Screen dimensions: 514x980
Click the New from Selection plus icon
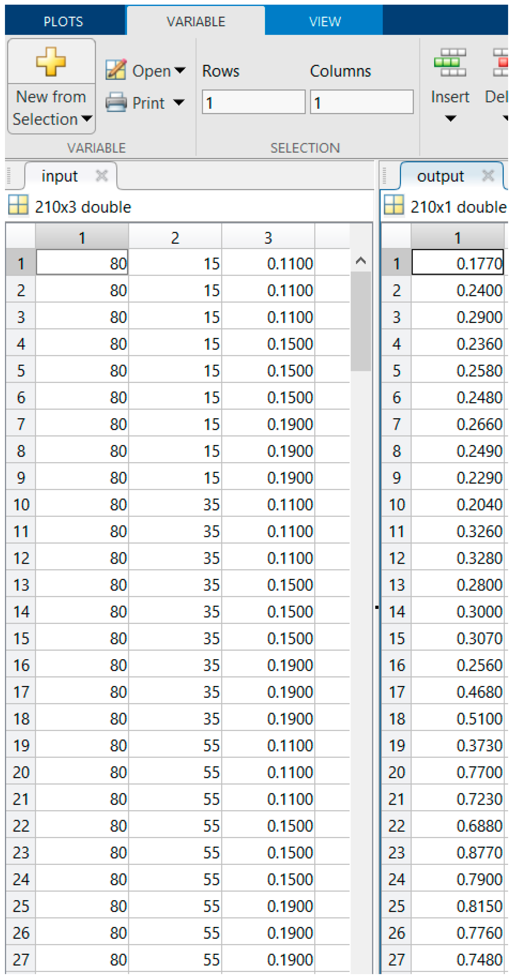tap(51, 62)
